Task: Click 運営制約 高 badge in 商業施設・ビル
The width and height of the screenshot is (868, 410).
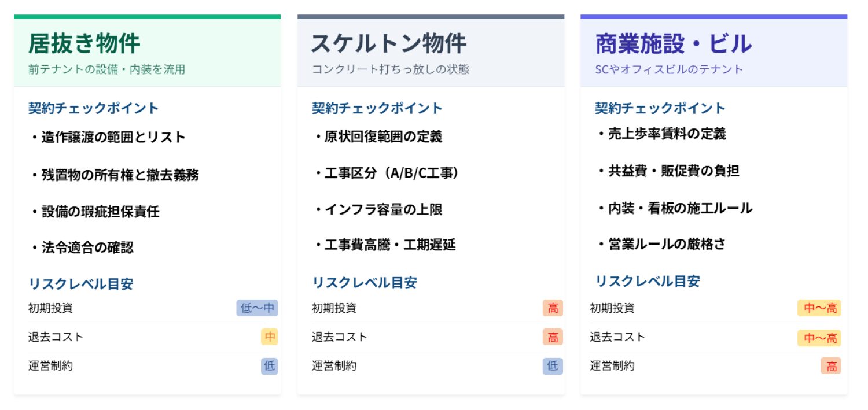Action: click(x=831, y=366)
